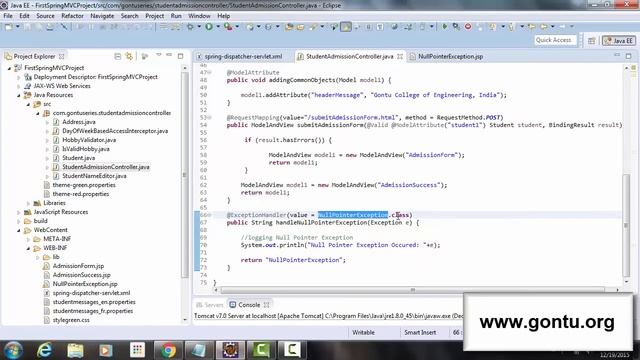
Task: Collapse the Java Resources node
Action: coord(18,95)
